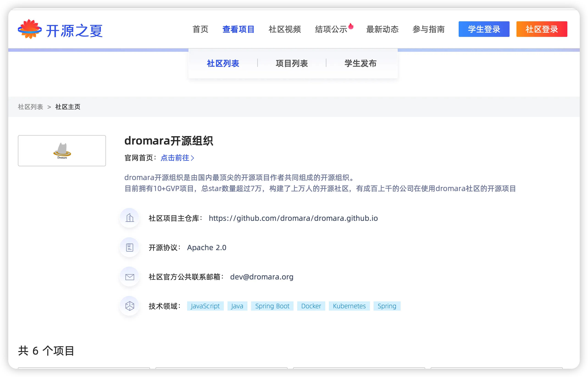Click the Dromara hat logo thumbnail

coord(62,150)
